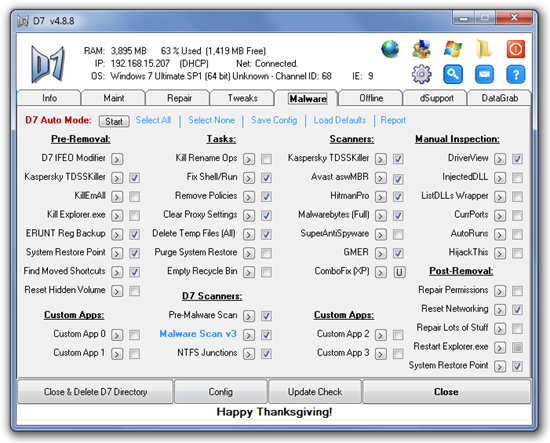Enable the SuperAntiSpyware checkbox

pyautogui.click(x=398, y=234)
